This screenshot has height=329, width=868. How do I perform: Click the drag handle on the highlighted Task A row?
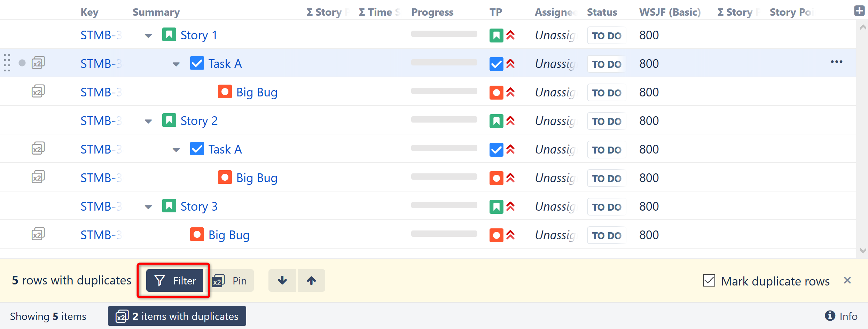(x=7, y=63)
